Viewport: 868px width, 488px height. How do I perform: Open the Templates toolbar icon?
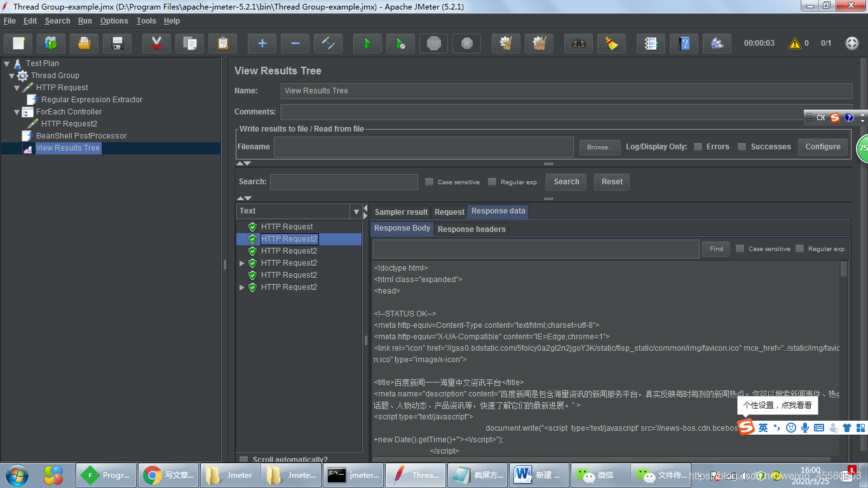pyautogui.click(x=51, y=43)
